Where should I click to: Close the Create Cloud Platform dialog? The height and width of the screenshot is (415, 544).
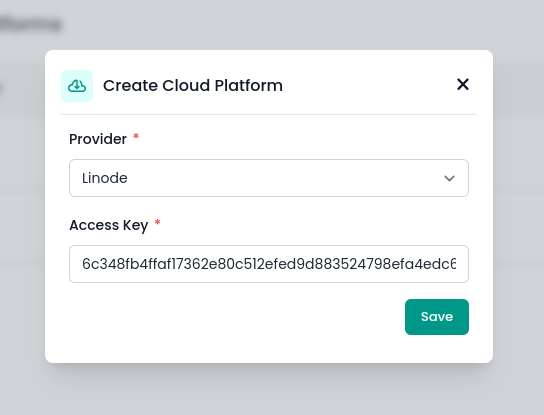tap(463, 84)
